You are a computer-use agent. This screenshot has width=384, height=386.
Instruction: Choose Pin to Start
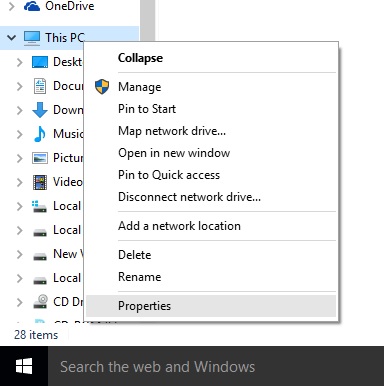[x=211, y=109]
